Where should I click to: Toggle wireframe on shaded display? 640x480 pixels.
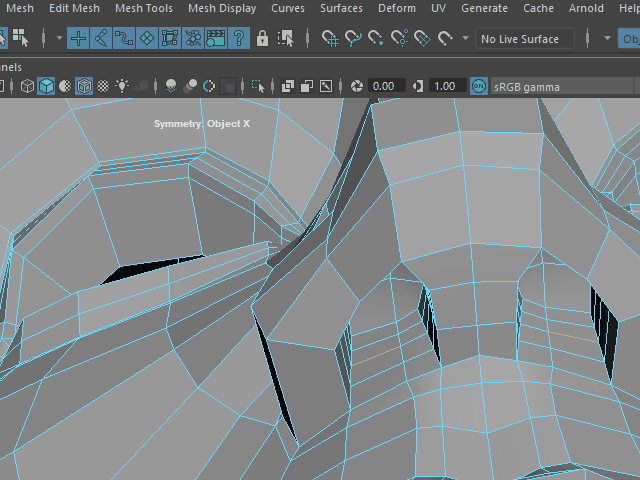click(x=85, y=86)
